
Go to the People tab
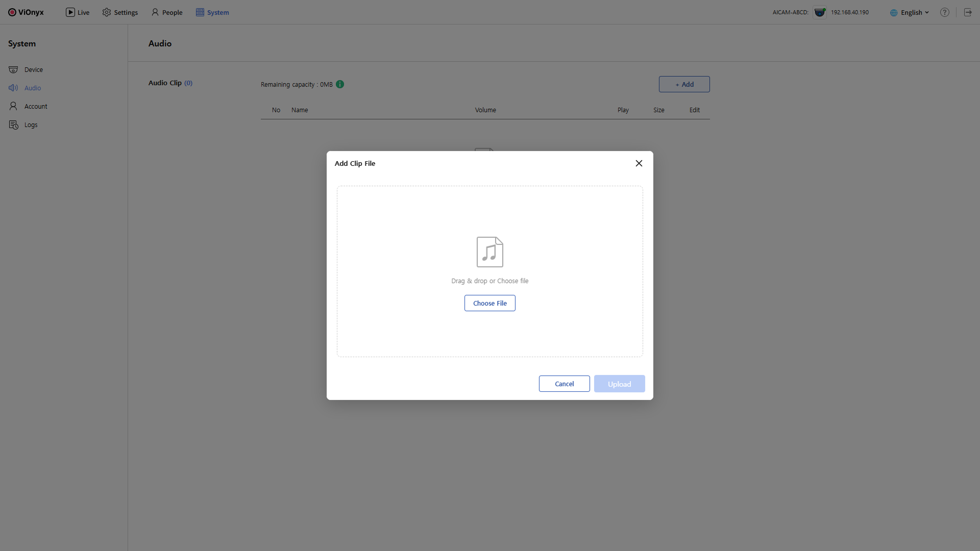click(x=167, y=12)
